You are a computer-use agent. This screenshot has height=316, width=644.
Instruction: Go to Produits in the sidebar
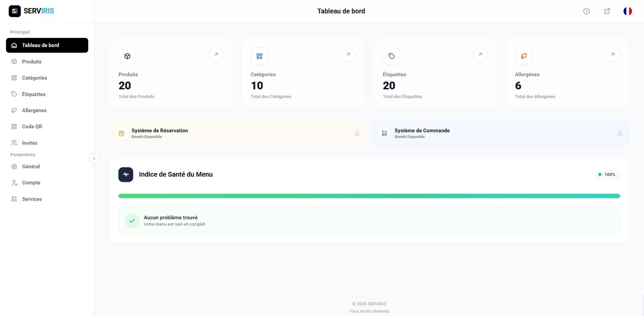(32, 62)
